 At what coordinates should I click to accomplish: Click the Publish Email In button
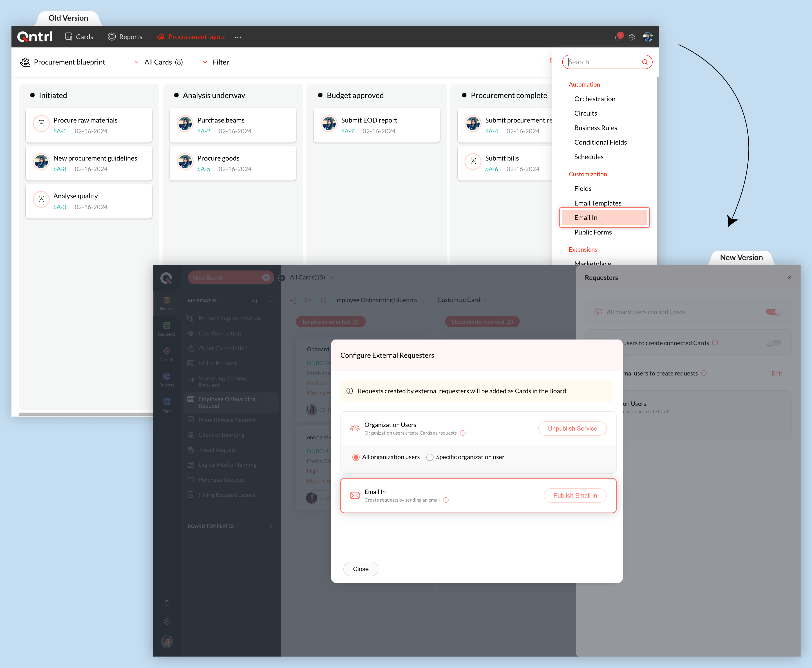pyautogui.click(x=575, y=495)
